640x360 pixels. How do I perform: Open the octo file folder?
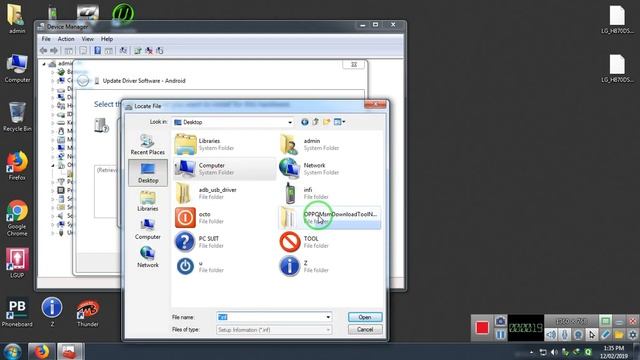[224, 218]
